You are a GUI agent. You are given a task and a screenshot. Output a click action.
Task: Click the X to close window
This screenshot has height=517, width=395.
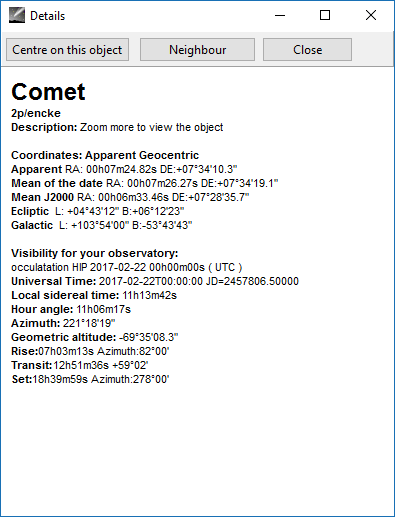[x=371, y=15]
